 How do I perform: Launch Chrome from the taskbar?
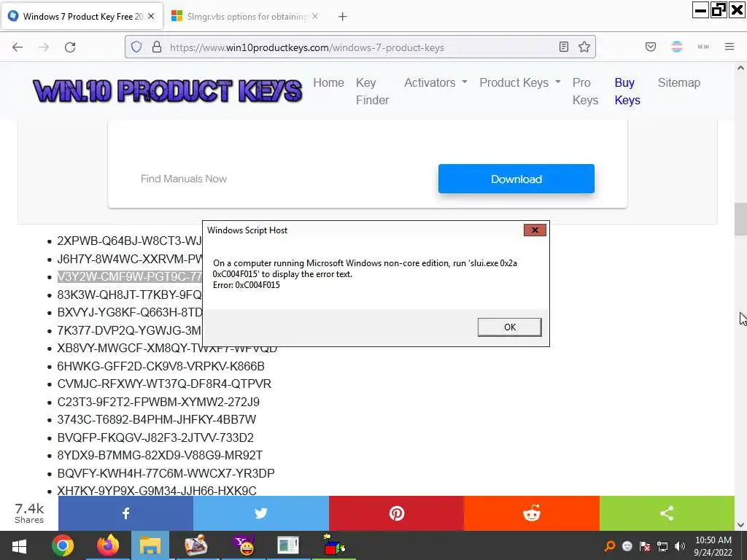[63, 545]
